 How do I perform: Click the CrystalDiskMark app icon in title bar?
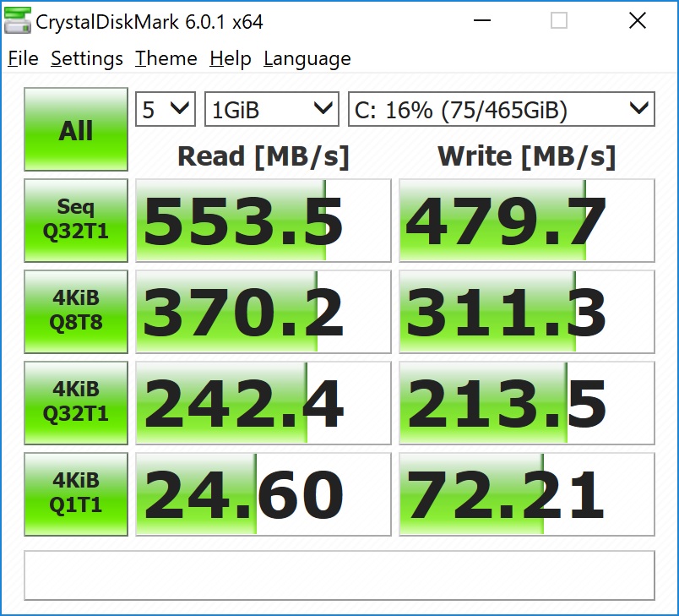18,20
